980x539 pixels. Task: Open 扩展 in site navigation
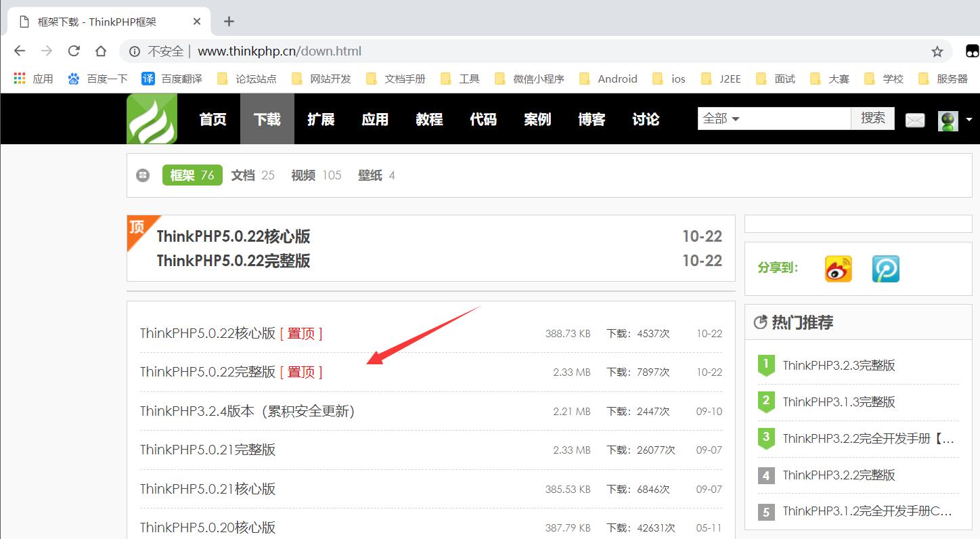click(321, 119)
